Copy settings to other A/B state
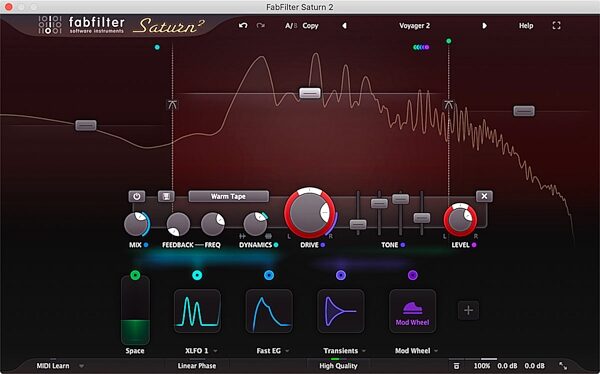The width and height of the screenshot is (600, 374). [x=310, y=26]
